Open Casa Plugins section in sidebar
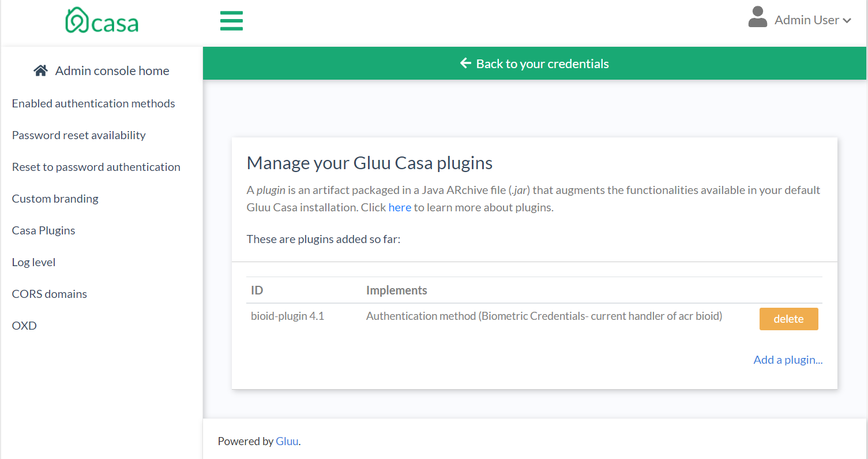The image size is (868, 459). (x=43, y=230)
